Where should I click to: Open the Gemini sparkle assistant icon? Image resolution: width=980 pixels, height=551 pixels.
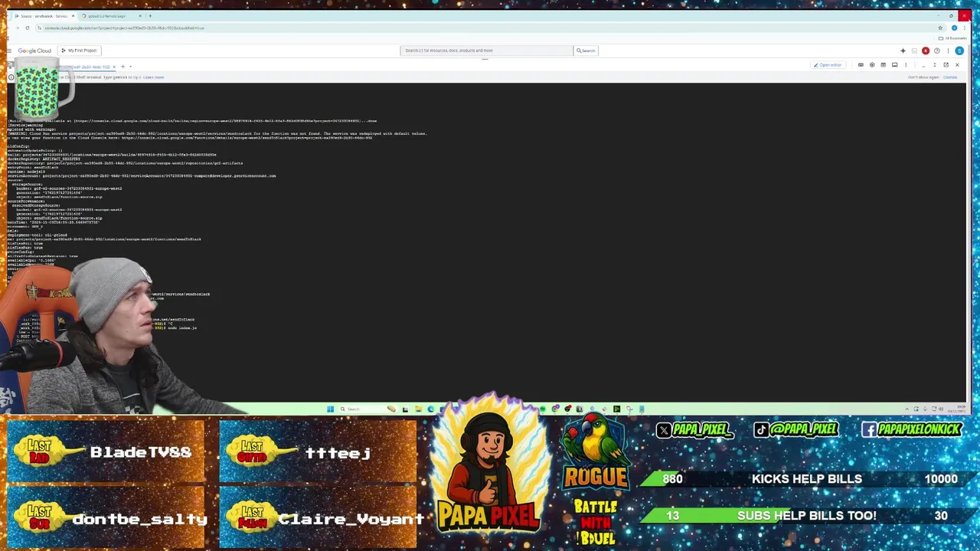[x=903, y=51]
